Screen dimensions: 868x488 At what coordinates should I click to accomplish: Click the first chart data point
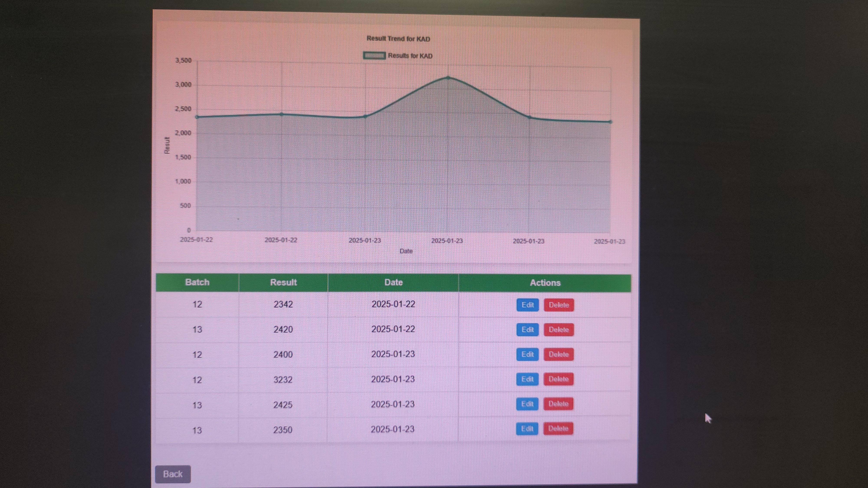197,117
